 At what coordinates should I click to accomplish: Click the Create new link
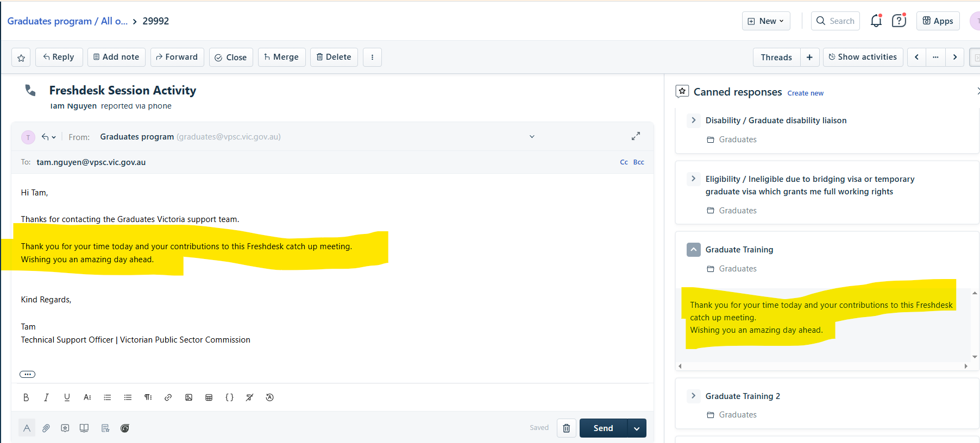tap(805, 93)
